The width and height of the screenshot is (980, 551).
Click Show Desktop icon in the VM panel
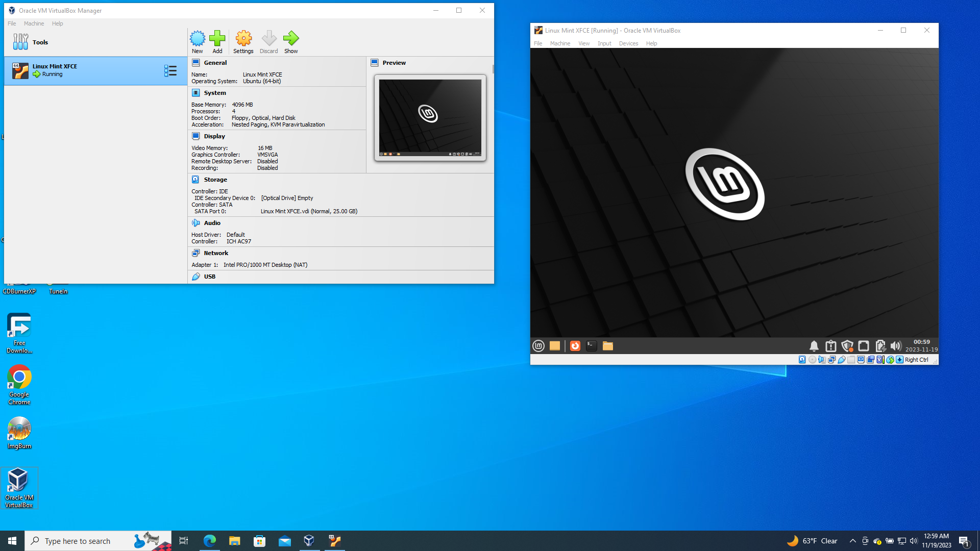(x=555, y=346)
